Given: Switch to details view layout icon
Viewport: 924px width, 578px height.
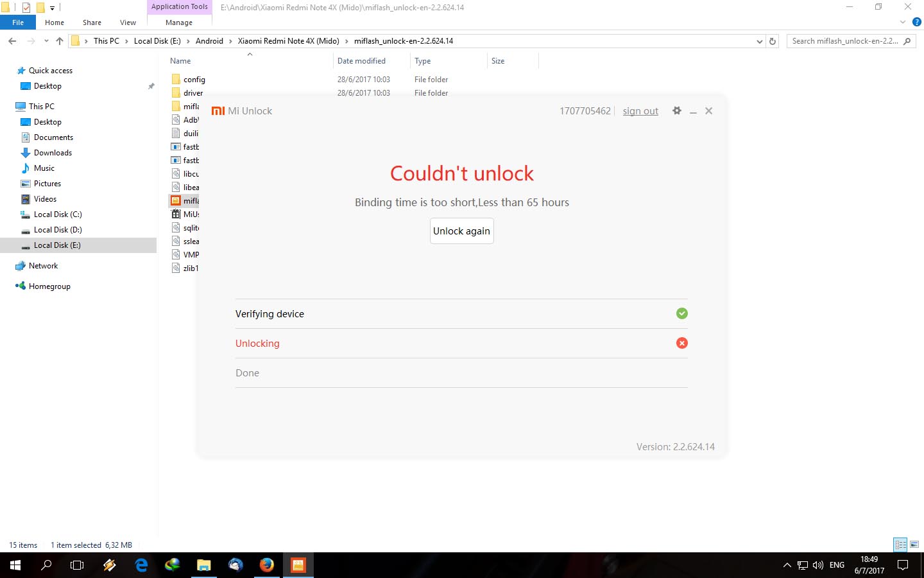Looking at the screenshot, I should pos(900,545).
